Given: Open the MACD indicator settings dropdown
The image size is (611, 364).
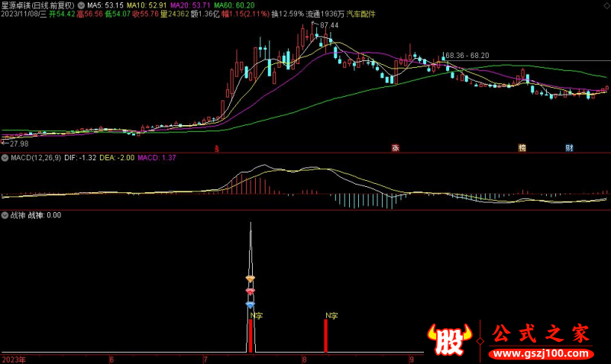Looking at the screenshot, I should (5, 158).
